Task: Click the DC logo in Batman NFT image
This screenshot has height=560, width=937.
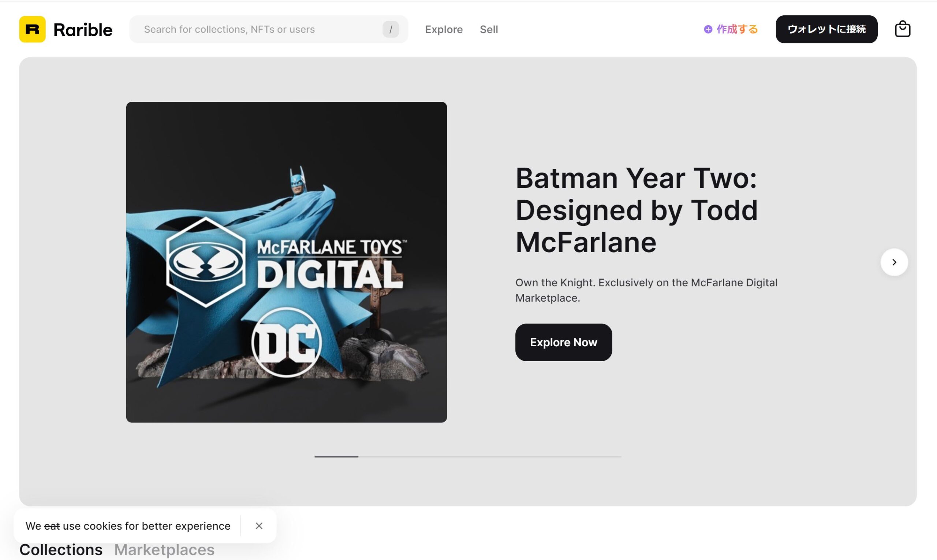Action: coord(287,343)
